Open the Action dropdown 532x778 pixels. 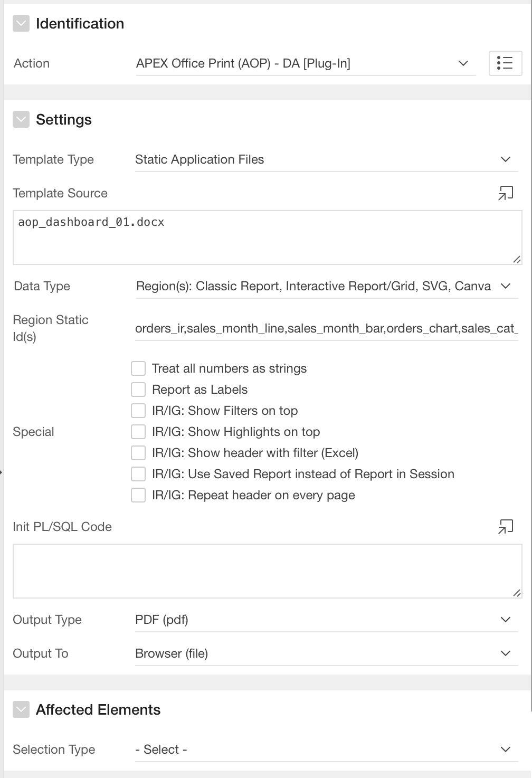305,64
